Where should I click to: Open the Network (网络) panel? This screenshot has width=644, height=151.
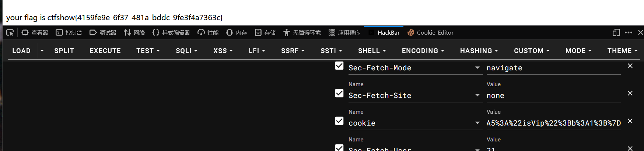point(134,32)
